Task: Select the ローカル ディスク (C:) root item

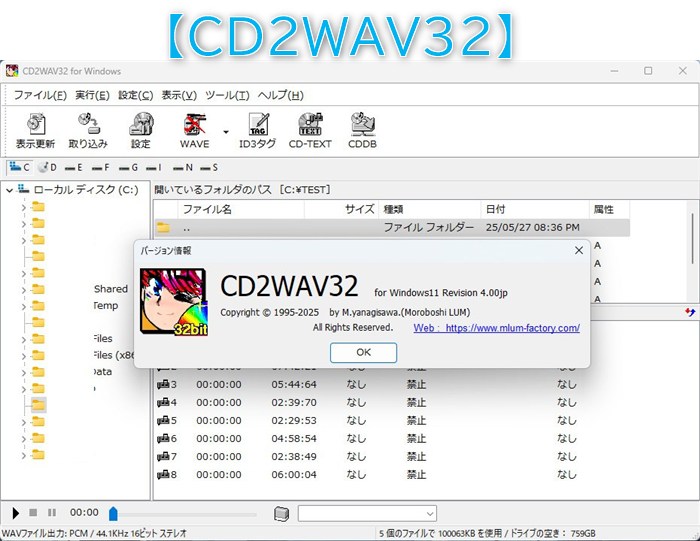Action: pyautogui.click(x=86, y=190)
